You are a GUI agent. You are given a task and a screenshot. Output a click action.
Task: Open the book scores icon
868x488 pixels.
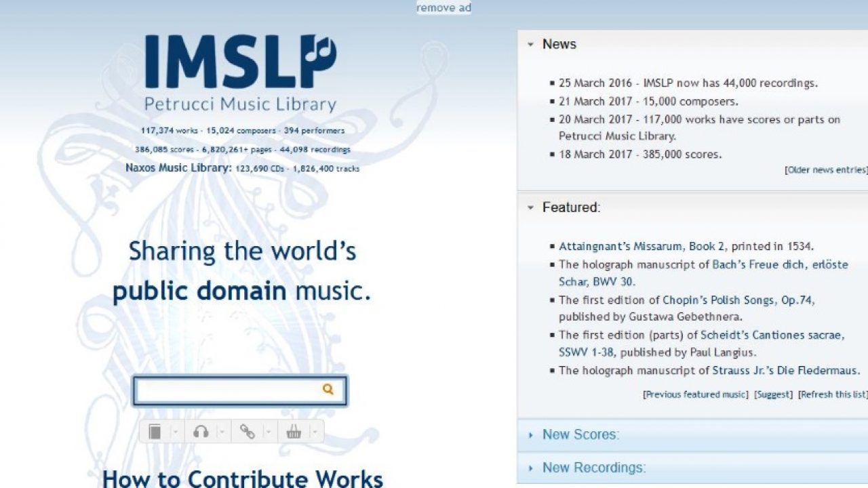pos(155,432)
